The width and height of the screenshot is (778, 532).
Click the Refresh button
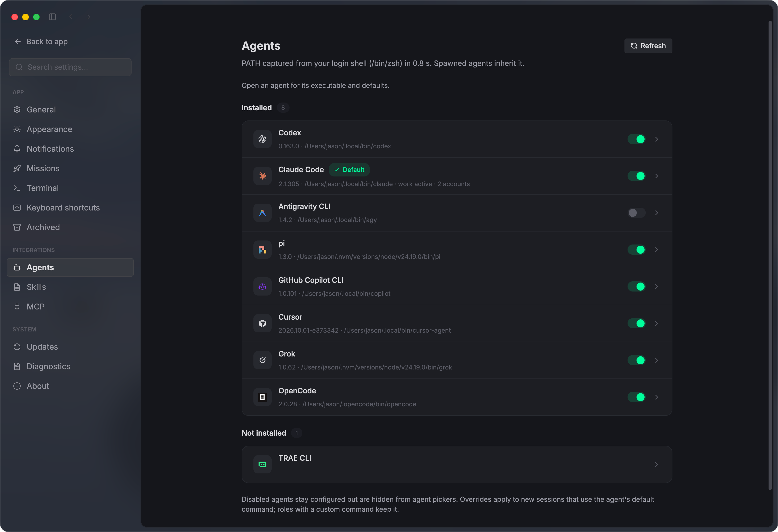pyautogui.click(x=648, y=46)
